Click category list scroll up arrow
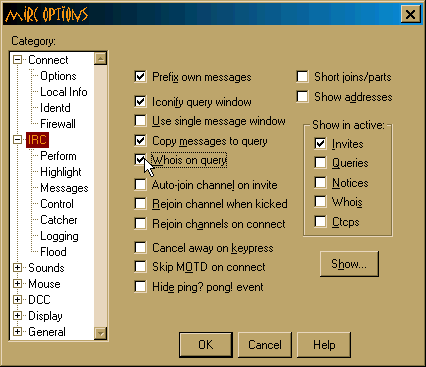The image size is (426, 367). coord(100,59)
